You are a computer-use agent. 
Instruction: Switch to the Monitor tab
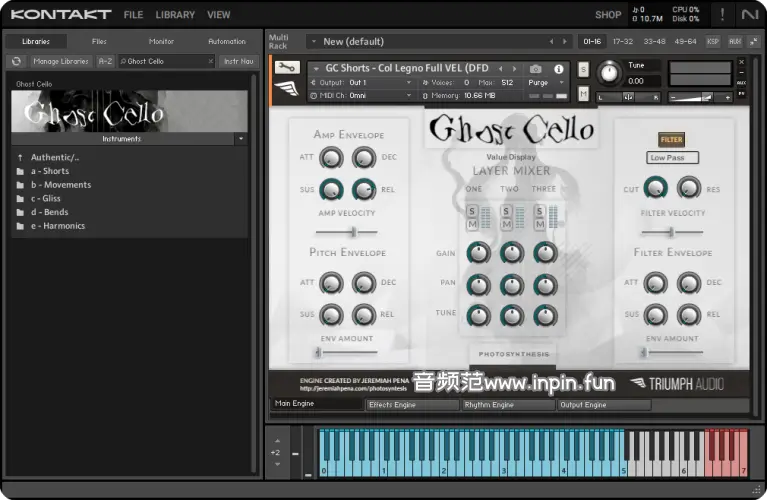point(161,42)
